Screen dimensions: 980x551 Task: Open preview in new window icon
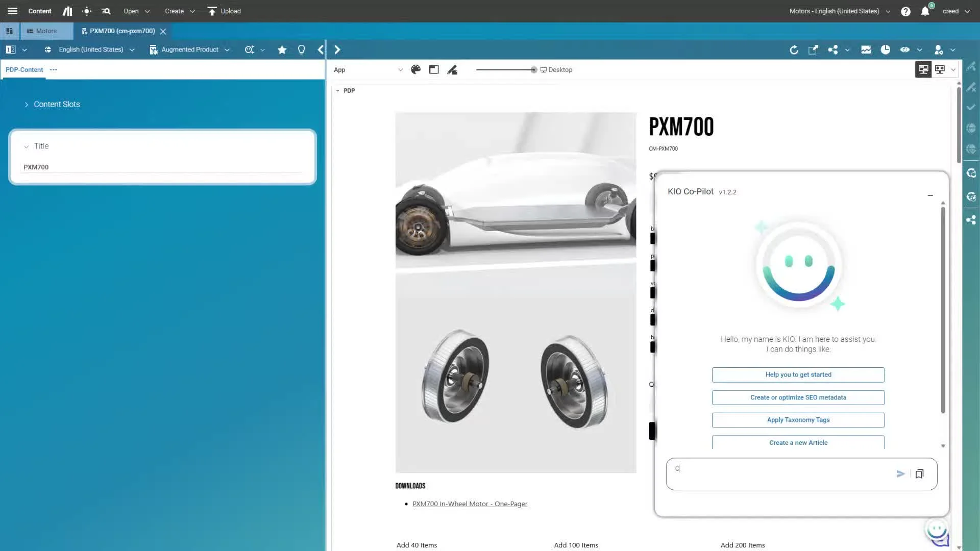813,49
